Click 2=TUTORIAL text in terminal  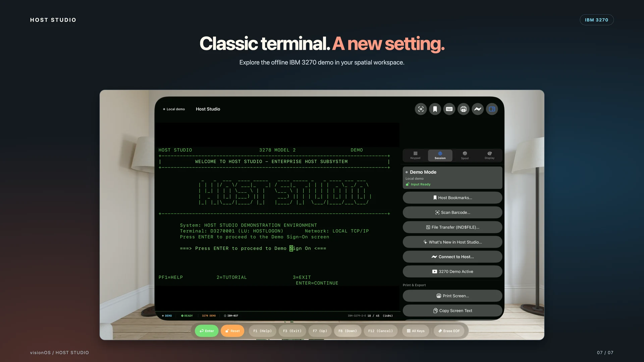(231, 278)
